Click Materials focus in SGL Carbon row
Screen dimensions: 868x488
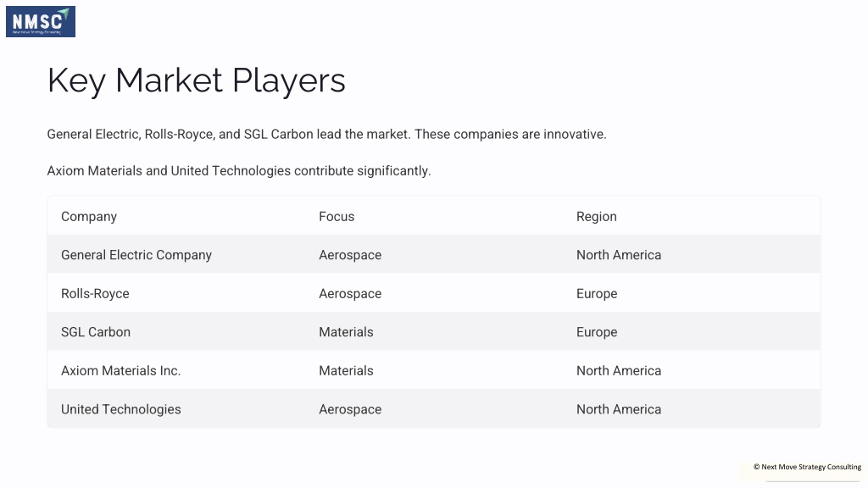(346, 332)
